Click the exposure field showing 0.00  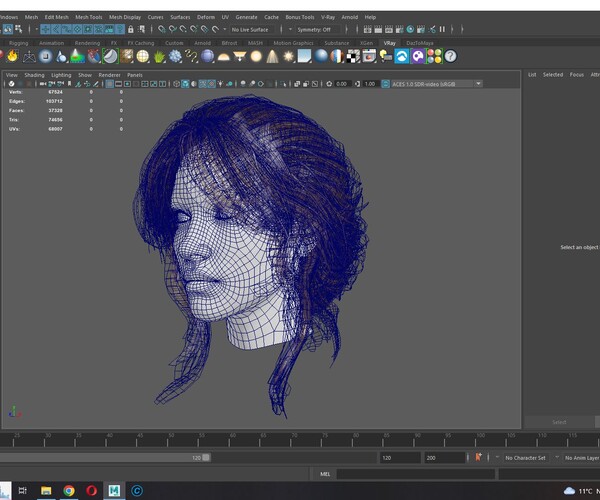tap(341, 84)
